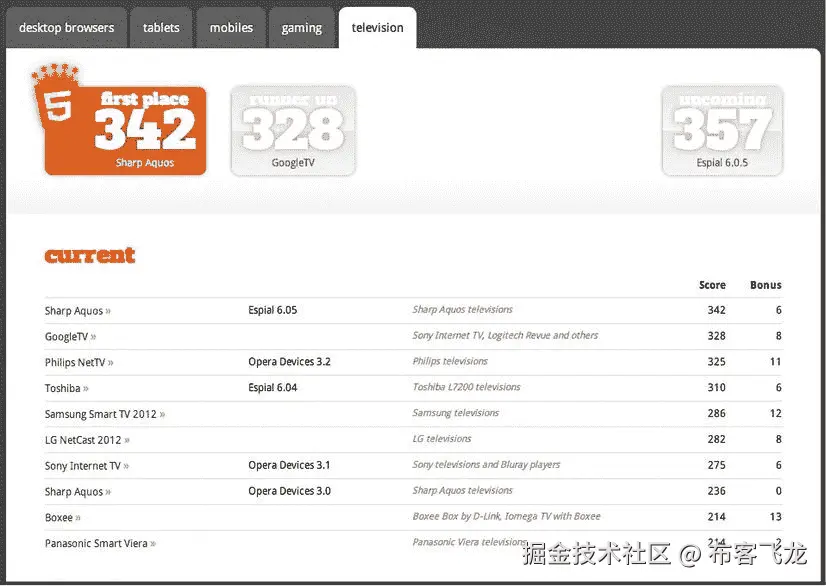The width and height of the screenshot is (826, 586).
Task: Open the Sharp Aquos link with Espial 6.05
Action: tap(78, 311)
